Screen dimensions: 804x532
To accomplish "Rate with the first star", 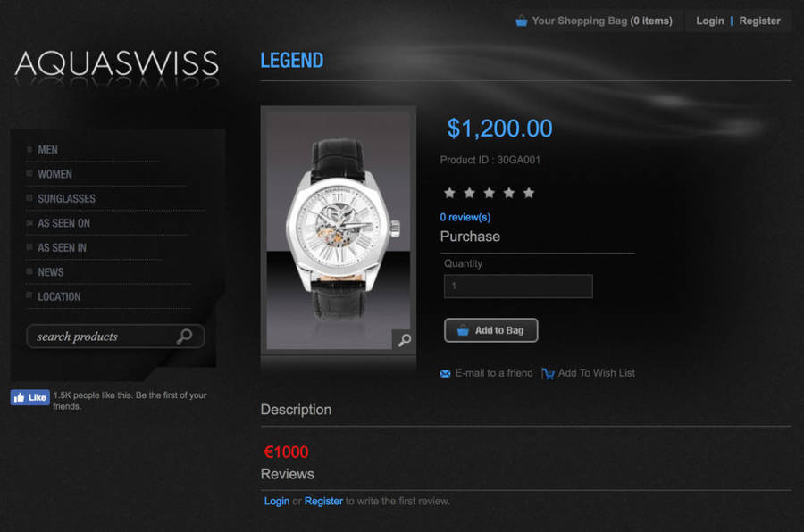I will coord(449,193).
